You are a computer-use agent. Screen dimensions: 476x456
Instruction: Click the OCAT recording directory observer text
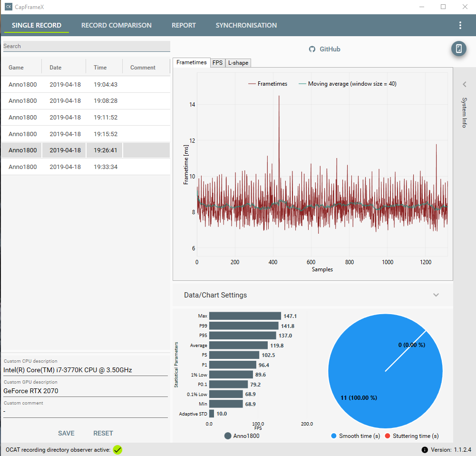pyautogui.click(x=58, y=450)
